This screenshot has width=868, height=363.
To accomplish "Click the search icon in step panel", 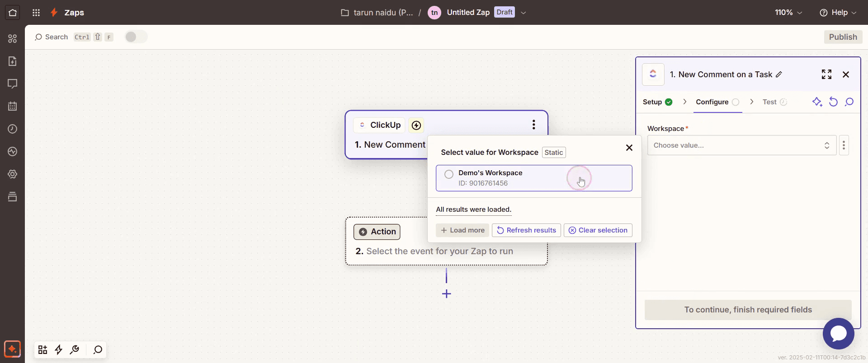I will tap(849, 102).
